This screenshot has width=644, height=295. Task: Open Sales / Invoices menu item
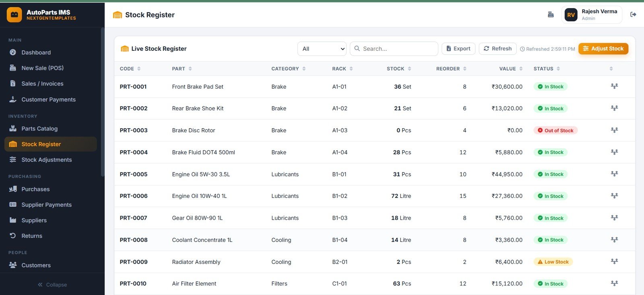[51, 83]
